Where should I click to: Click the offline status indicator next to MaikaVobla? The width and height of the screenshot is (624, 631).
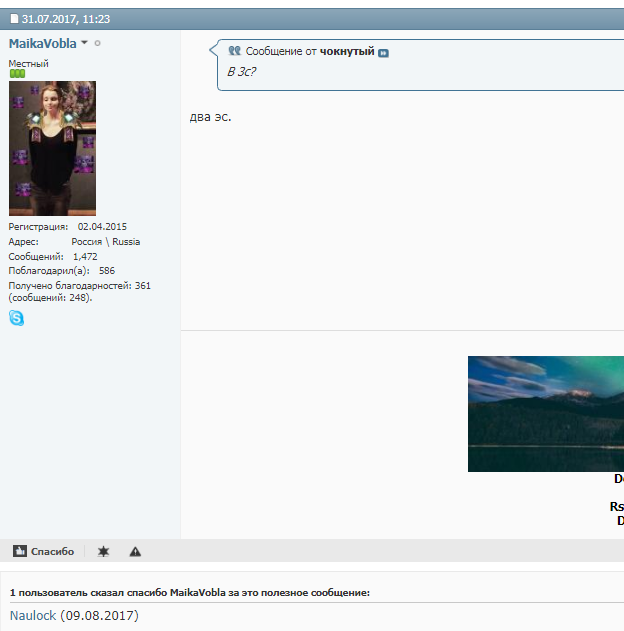coord(97,43)
